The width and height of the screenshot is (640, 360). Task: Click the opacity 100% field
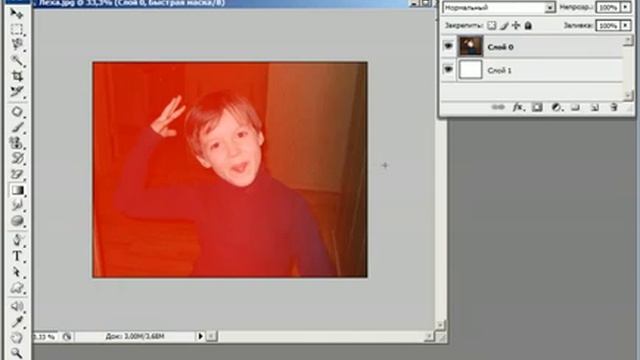click(608, 7)
